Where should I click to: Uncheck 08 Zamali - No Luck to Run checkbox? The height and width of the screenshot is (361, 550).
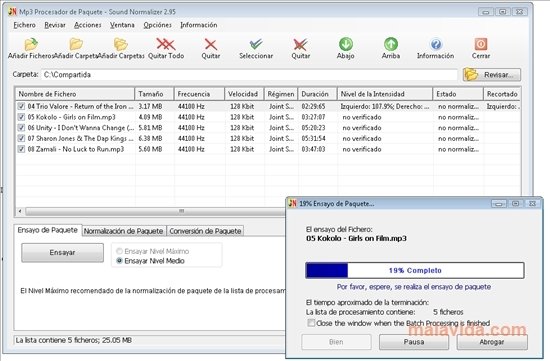(x=21, y=149)
